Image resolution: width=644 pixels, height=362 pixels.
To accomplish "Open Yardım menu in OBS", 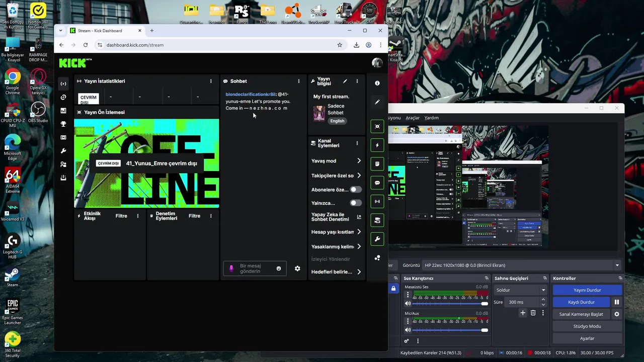I will pyautogui.click(x=431, y=118).
